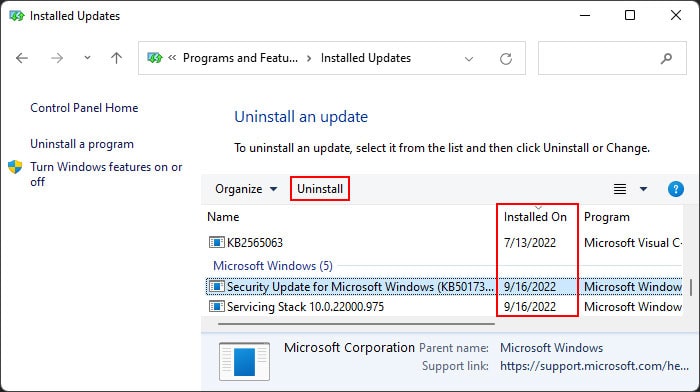Open Programs and Features breadcrumb
This screenshot has height=392, width=700.
[x=240, y=58]
